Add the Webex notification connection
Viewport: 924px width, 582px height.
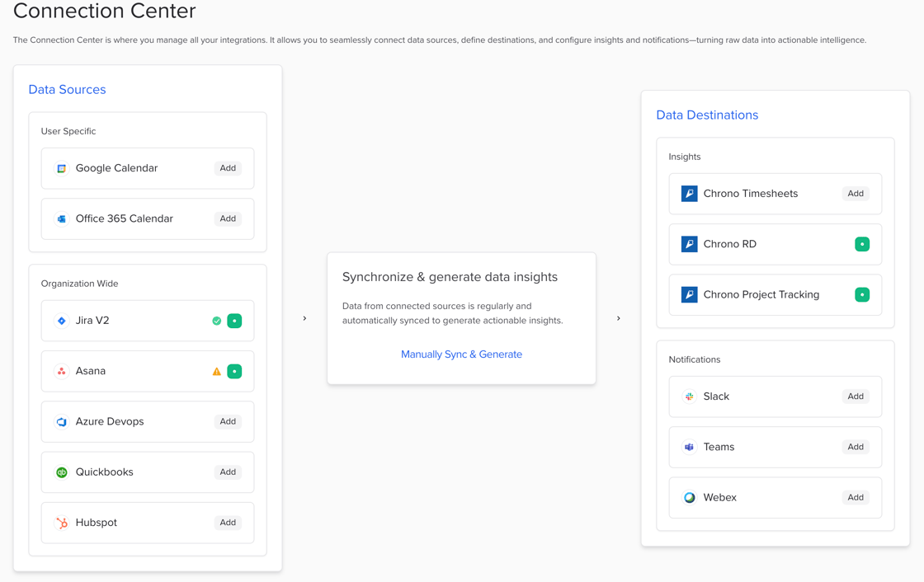856,498
